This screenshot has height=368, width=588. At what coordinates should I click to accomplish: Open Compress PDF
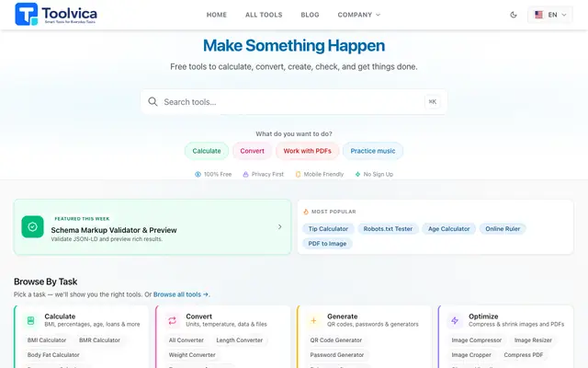pyautogui.click(x=523, y=355)
